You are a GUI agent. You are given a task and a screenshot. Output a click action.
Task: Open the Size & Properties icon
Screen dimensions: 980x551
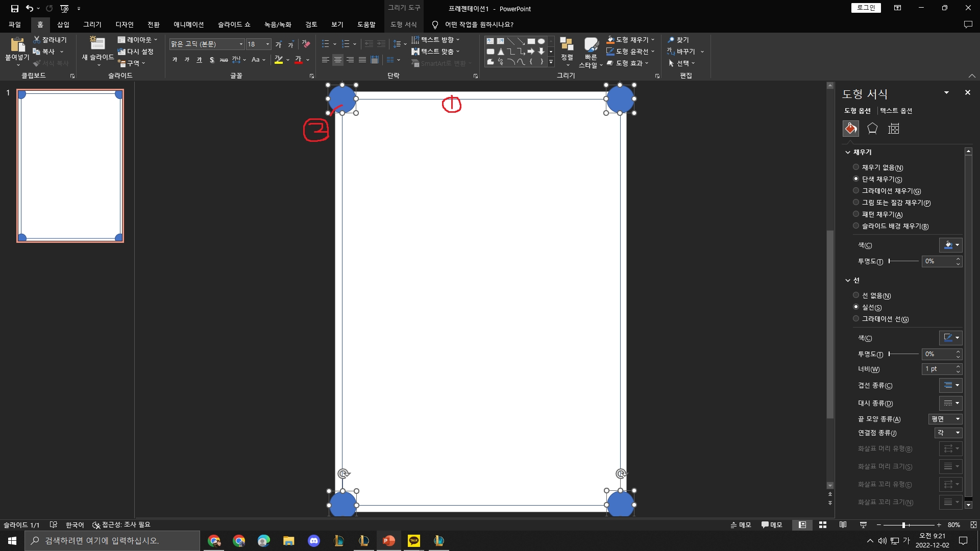[x=894, y=129]
